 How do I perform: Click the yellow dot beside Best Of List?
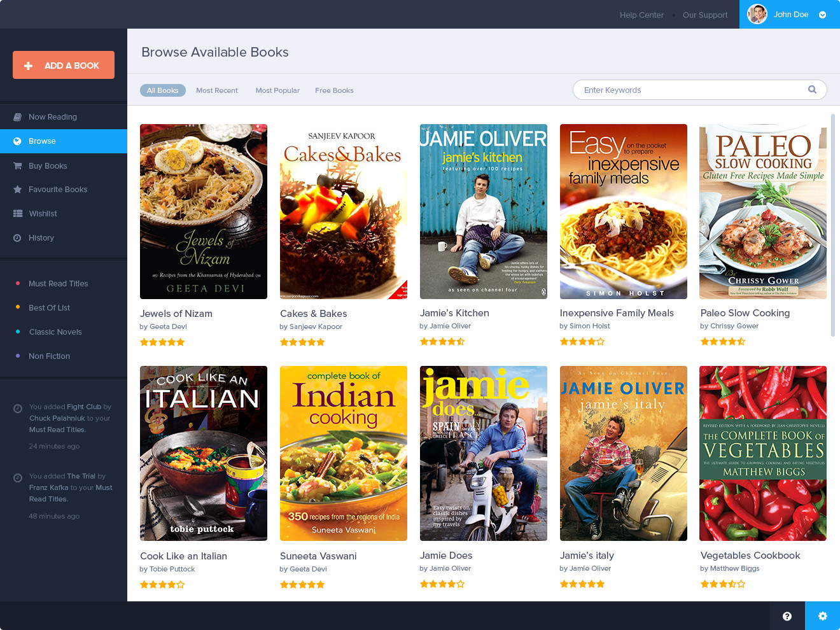pos(17,307)
